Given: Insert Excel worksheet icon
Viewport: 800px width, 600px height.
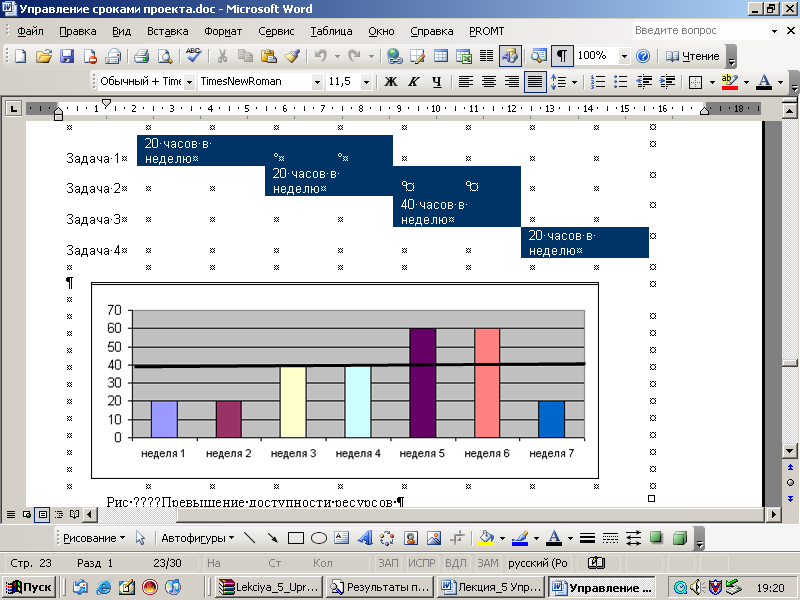Looking at the screenshot, I should pyautogui.click(x=464, y=56).
